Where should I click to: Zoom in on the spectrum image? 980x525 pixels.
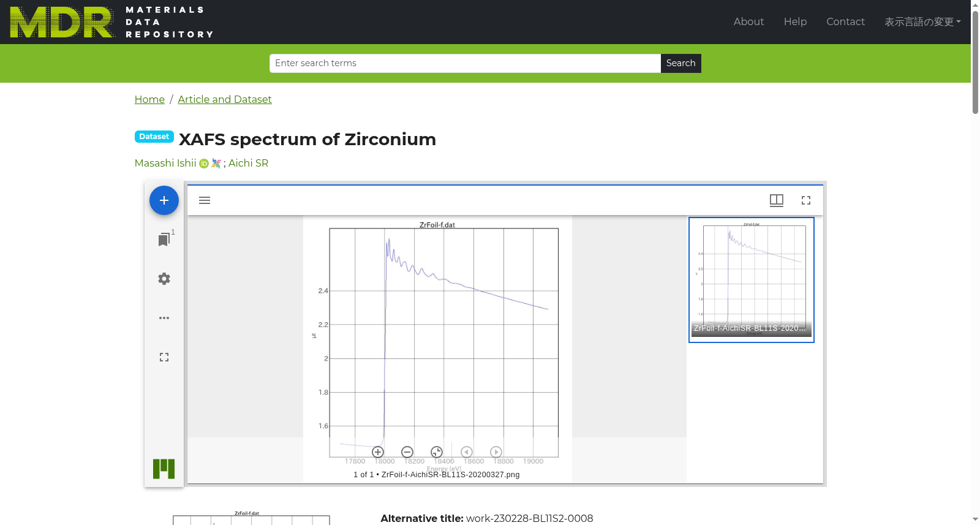point(378,452)
